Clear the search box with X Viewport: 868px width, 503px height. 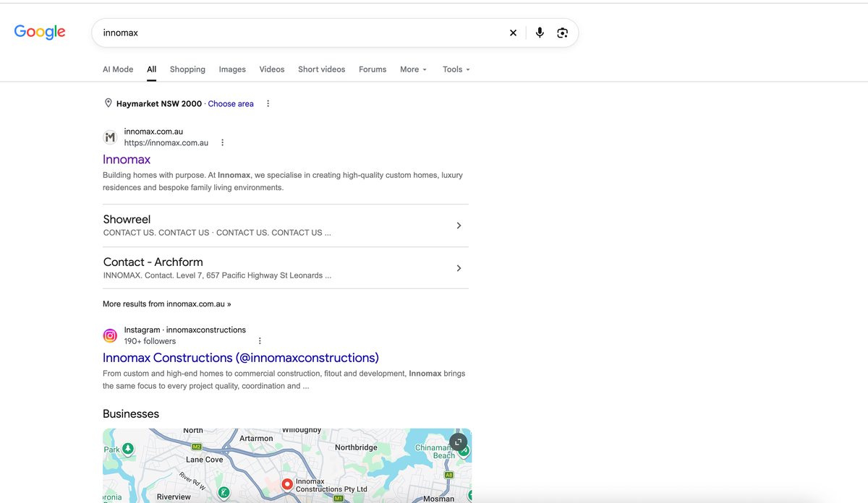point(513,33)
